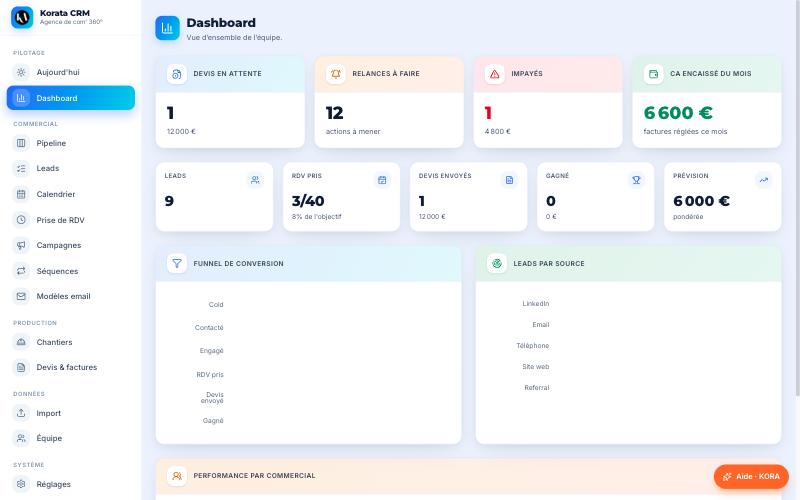Viewport: 800px width, 500px height.
Task: Click the Devis envoyés document icon
Action: point(509,180)
